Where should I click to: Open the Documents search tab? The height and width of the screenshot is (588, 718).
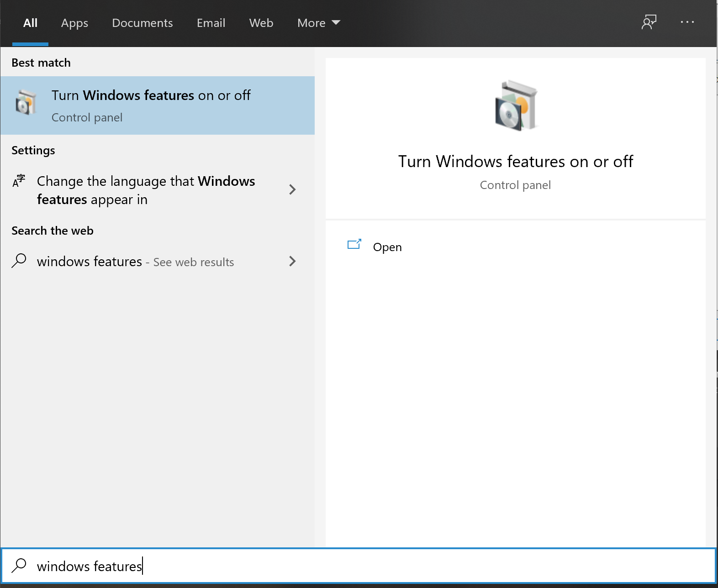point(143,23)
